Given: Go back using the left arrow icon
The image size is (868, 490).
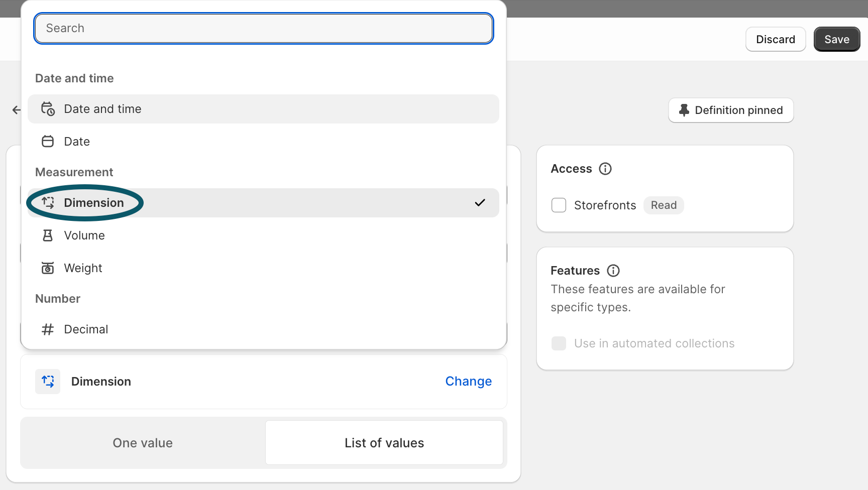Looking at the screenshot, I should [17, 110].
